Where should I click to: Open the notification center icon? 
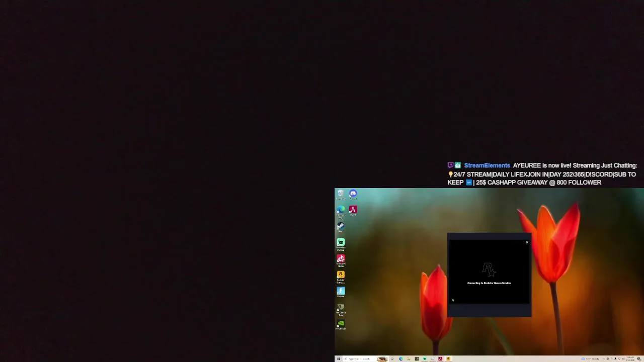[639, 359]
